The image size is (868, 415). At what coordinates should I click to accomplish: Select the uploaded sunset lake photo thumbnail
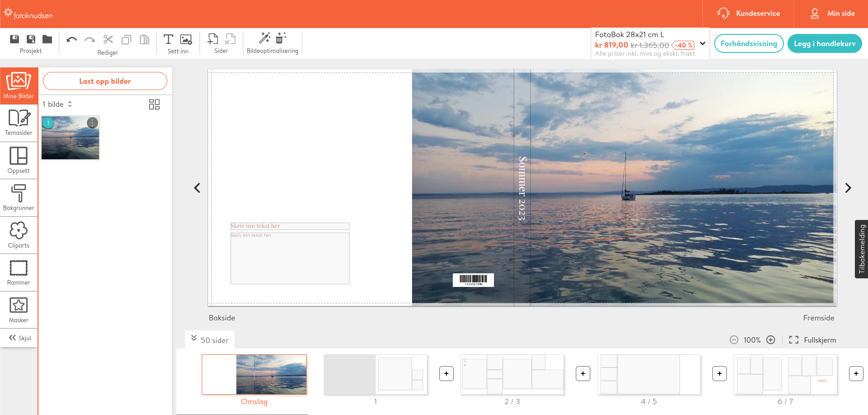click(70, 138)
